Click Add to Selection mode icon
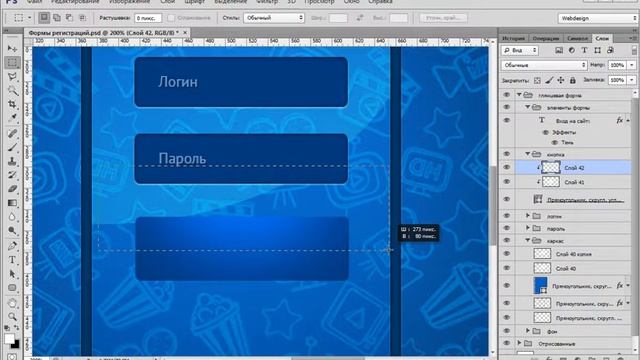Viewport: 640px width, 360px height. coord(57,18)
